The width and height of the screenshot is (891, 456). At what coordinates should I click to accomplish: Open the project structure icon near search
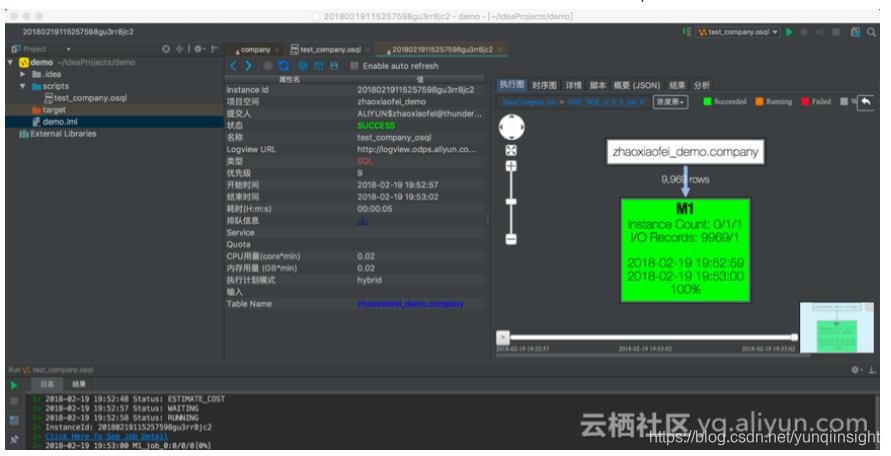point(855,32)
